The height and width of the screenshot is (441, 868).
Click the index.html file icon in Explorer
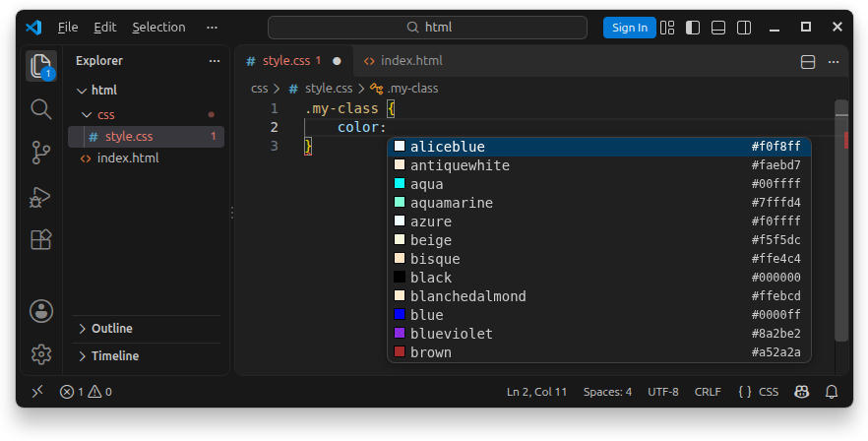[86, 158]
